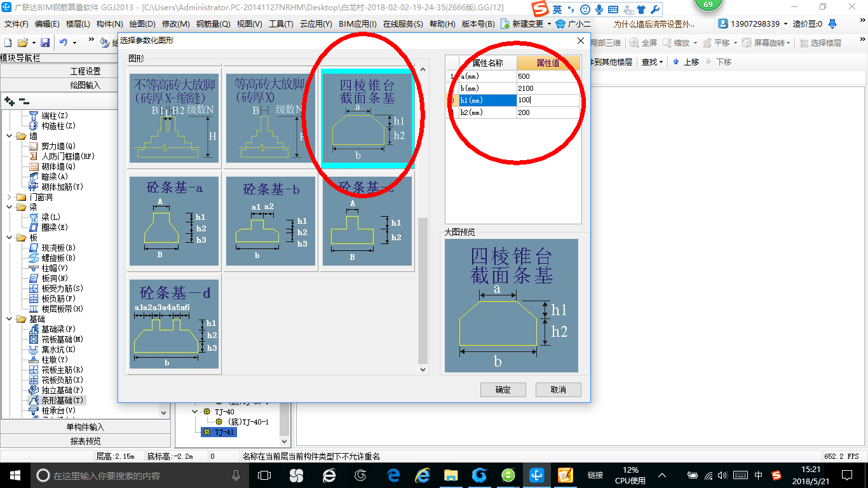868x488 pixels.
Task: Collapse the 基础 folder node
Action: click(9, 319)
